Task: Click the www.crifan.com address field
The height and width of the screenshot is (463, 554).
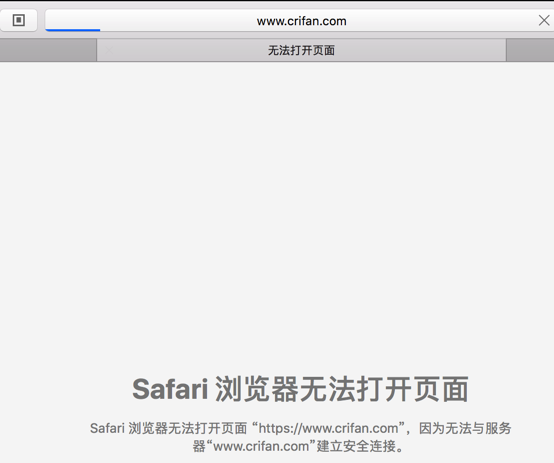Action: point(301,21)
